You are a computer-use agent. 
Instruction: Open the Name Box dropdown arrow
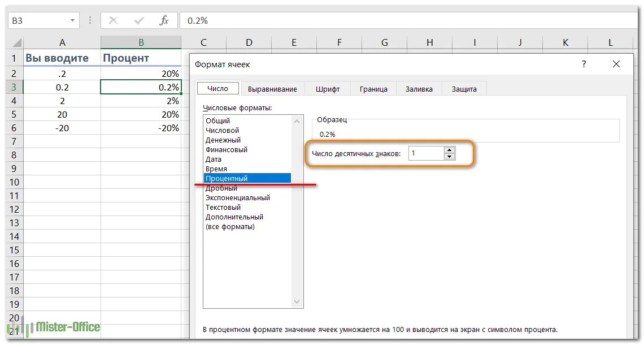73,20
